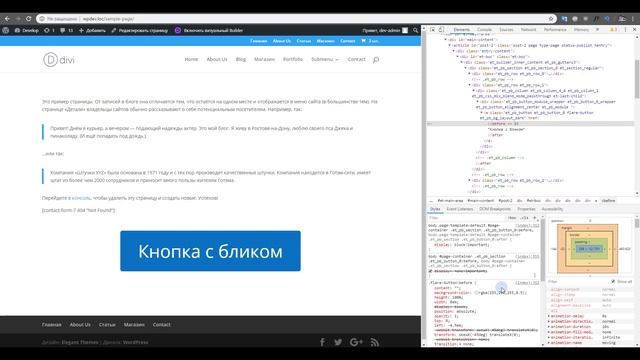Click the add new style rule plus icon
Viewport: 640px width, 360px height.
pyautogui.click(x=534, y=218)
